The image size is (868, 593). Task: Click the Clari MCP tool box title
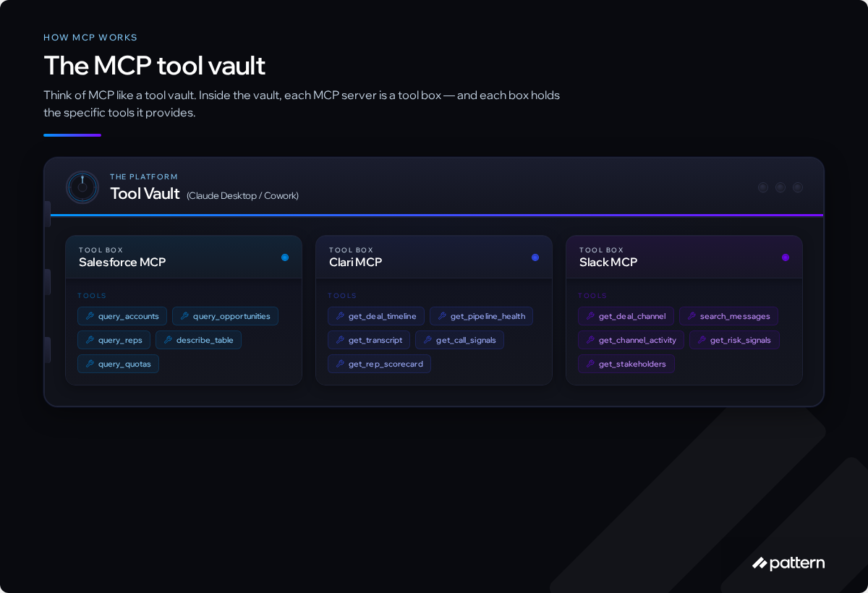point(355,262)
